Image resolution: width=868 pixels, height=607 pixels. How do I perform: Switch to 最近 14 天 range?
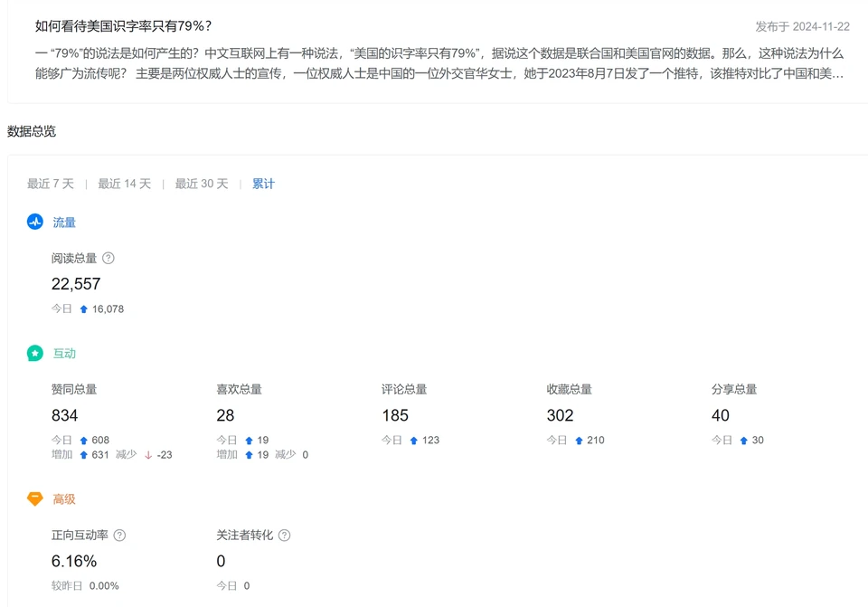(x=125, y=184)
